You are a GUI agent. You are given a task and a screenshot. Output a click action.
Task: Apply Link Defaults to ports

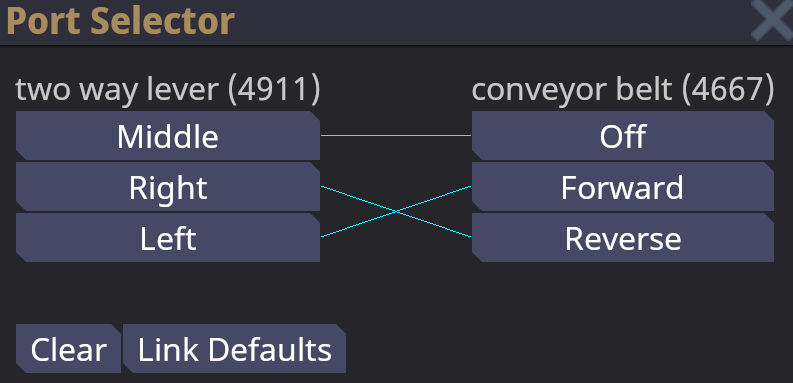tap(235, 349)
